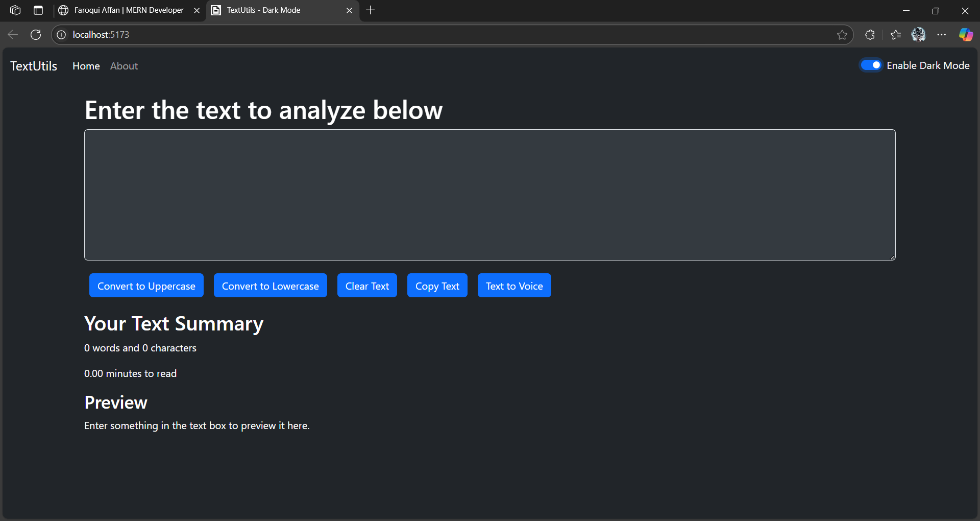Screen dimensions: 980x521
Task: Click the 'Your Text Summary' heading
Action: 174,324
